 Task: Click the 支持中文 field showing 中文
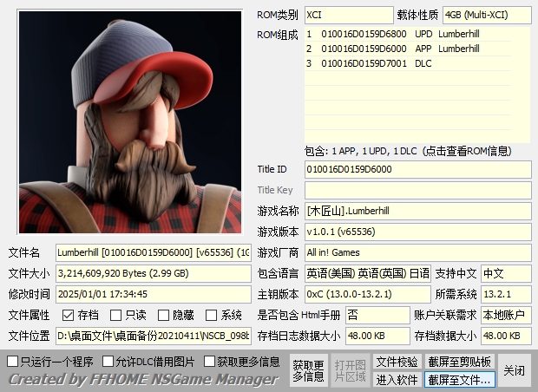[x=506, y=273]
